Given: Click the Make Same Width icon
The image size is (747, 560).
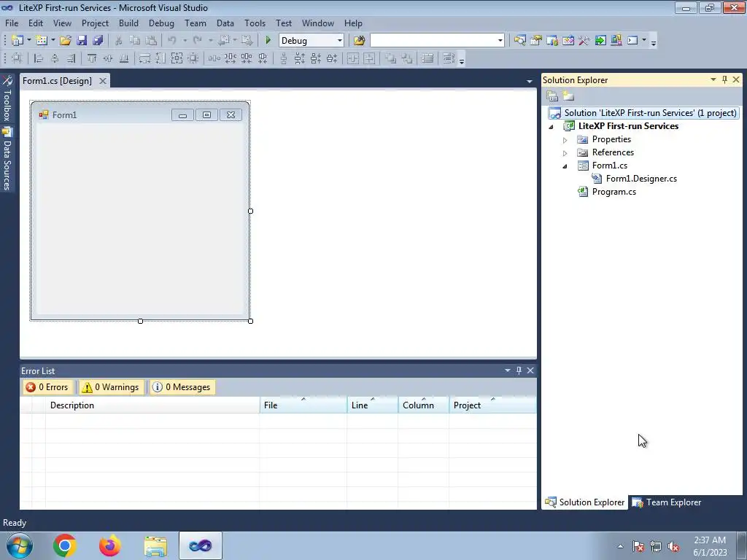Looking at the screenshot, I should (x=145, y=58).
